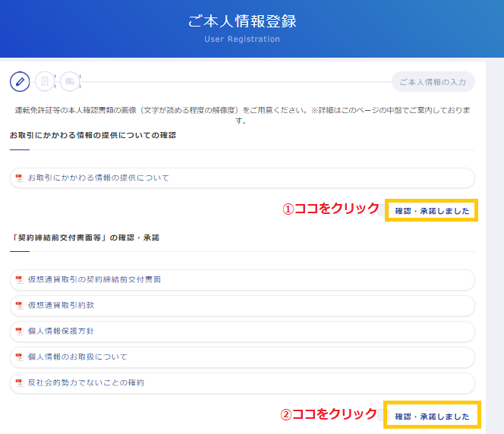Click PDF icon beside お取引にかかわる情報の提供について

click(19, 178)
